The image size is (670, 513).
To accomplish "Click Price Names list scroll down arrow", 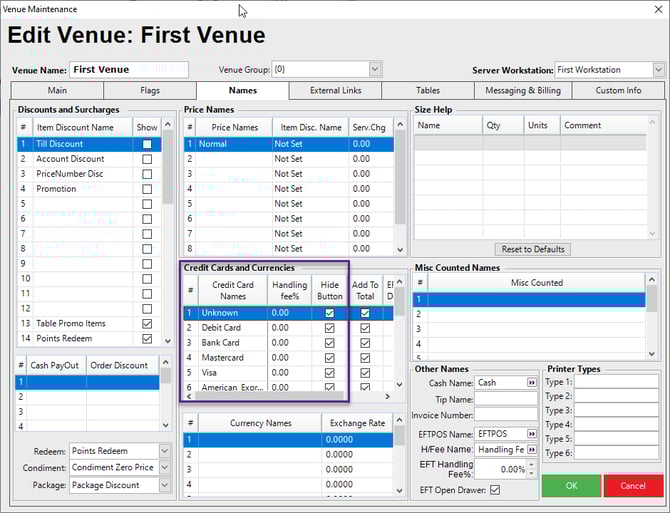I will coord(400,249).
